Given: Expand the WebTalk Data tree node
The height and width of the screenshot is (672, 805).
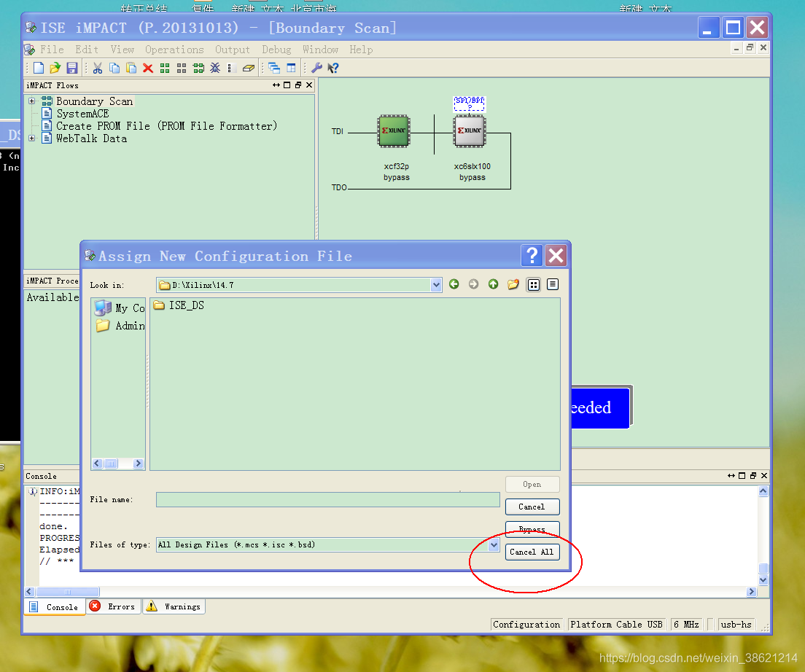Looking at the screenshot, I should (x=32, y=138).
